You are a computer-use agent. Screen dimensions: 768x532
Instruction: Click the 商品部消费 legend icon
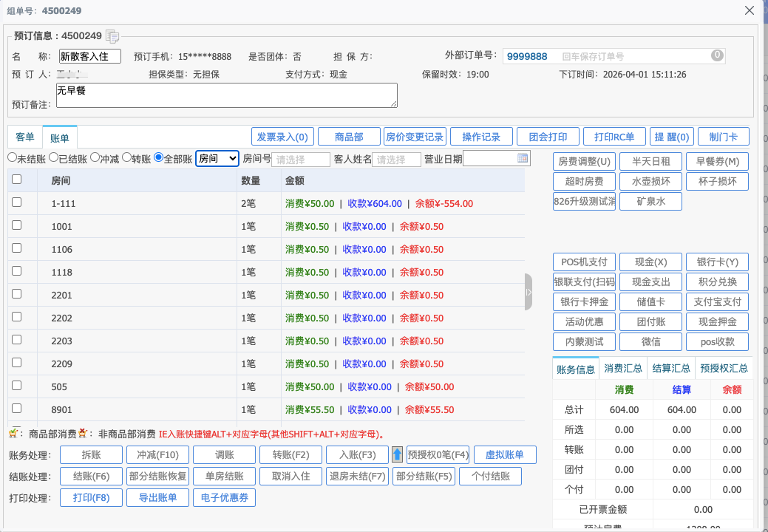(x=13, y=433)
